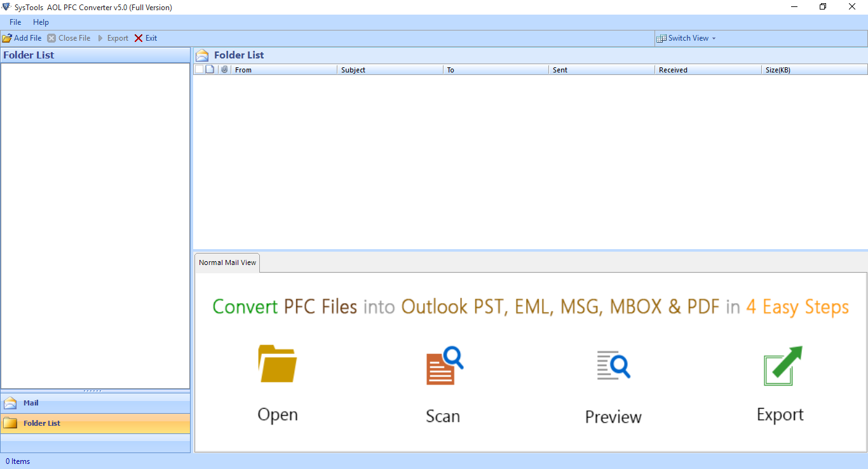Viewport: 868px width, 469px height.
Task: Select the Mail navigation label
Action: click(x=31, y=403)
